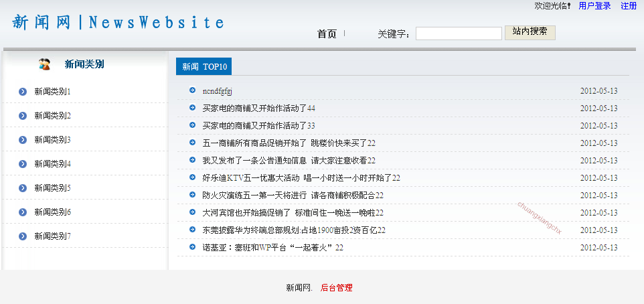Click the 站内搜索 button
The width and height of the screenshot is (644, 304).
[x=530, y=32]
